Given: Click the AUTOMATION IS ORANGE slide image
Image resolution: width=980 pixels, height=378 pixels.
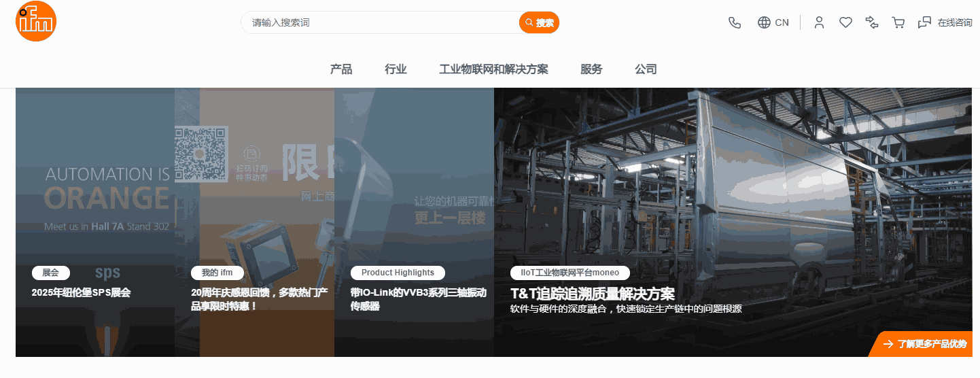Looking at the screenshot, I should point(95,222).
